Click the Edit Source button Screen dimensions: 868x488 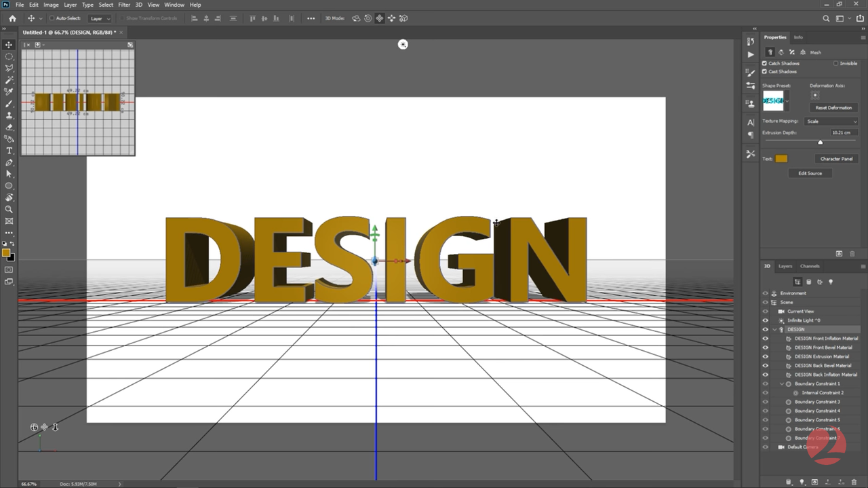pos(810,173)
